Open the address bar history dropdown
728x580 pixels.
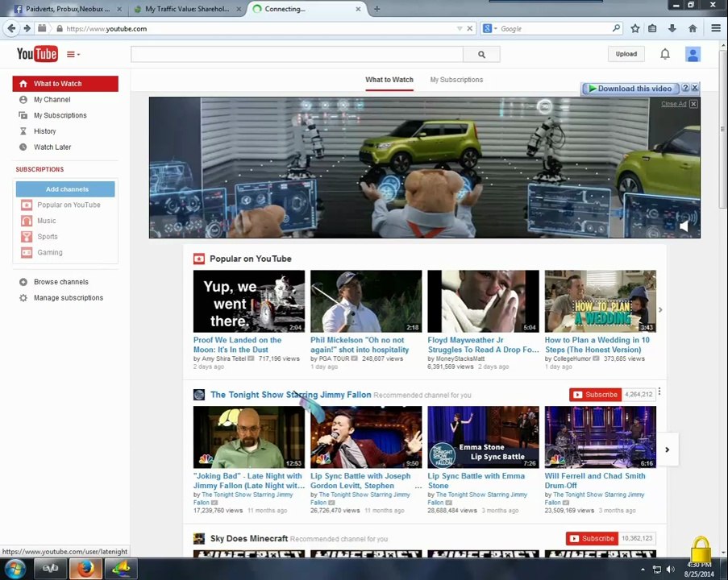(x=460, y=28)
